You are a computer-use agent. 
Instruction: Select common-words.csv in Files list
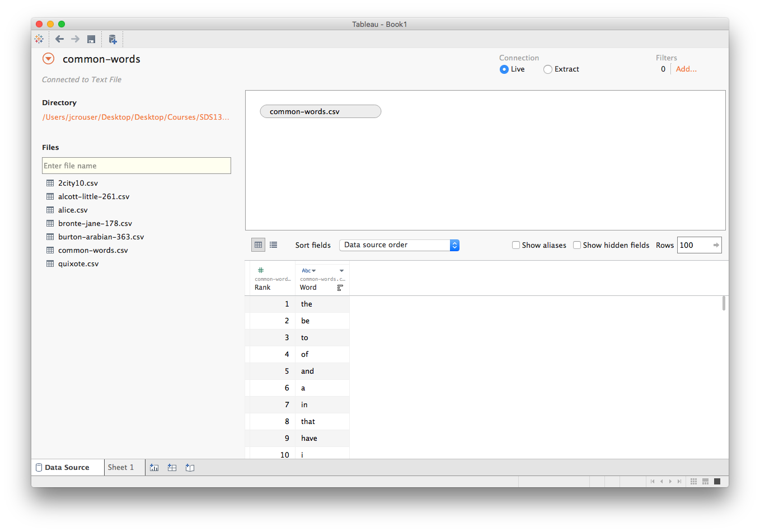pyautogui.click(x=93, y=250)
